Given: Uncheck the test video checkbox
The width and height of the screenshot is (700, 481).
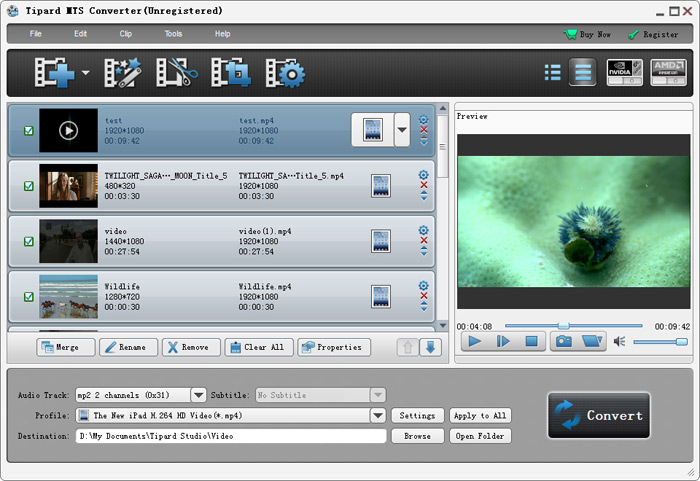Looking at the screenshot, I should (29, 130).
